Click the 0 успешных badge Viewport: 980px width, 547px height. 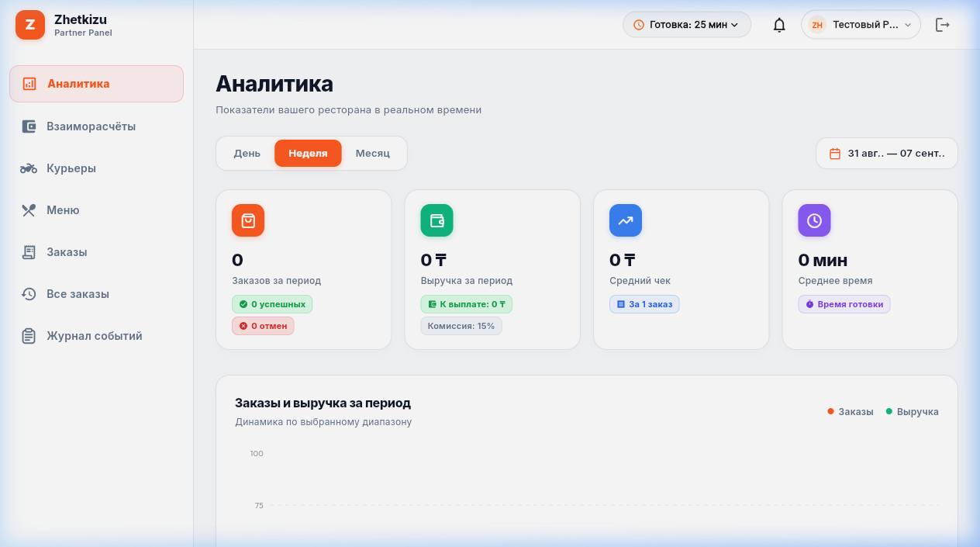point(272,304)
